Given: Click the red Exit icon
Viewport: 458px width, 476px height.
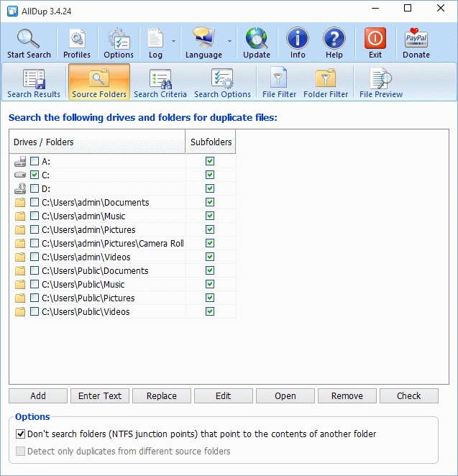Looking at the screenshot, I should tap(375, 38).
